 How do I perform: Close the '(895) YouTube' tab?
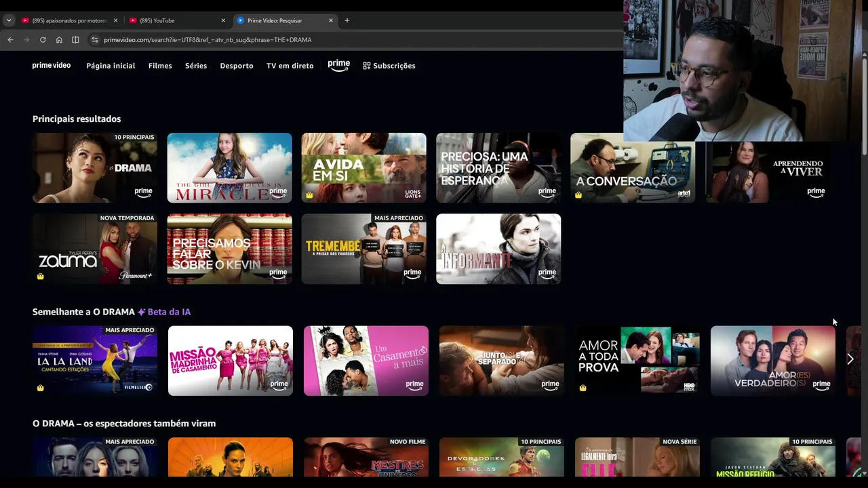point(223,20)
